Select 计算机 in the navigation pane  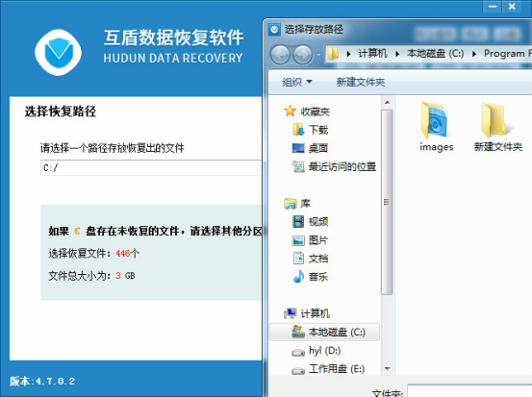point(315,313)
